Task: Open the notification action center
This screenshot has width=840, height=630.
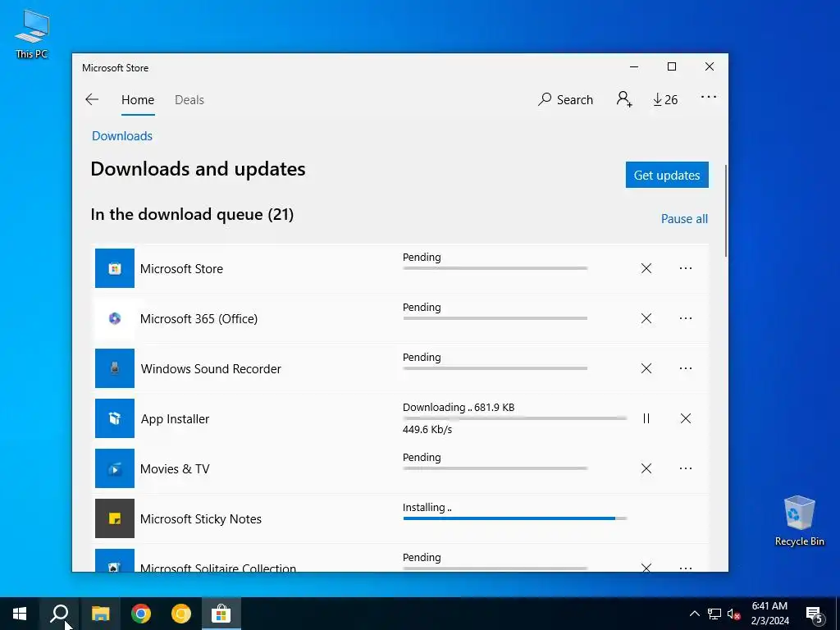Action: (815, 614)
